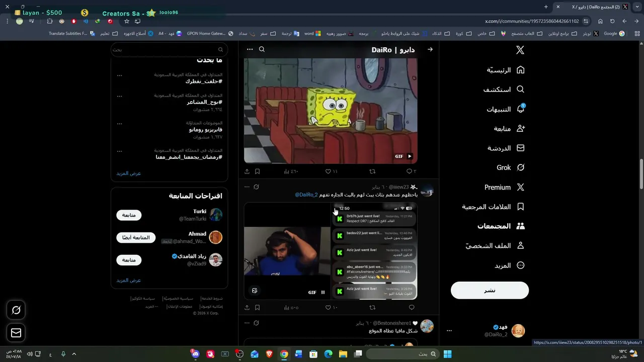Open الدردشة (Chat) in sidebar
This screenshot has height=362, width=644.
click(506, 148)
